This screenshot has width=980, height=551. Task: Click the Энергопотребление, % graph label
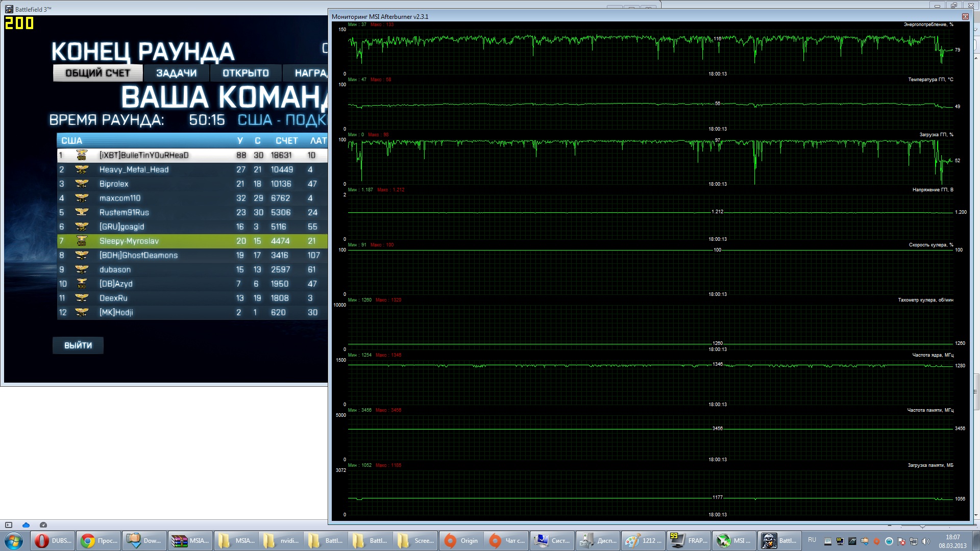click(928, 24)
